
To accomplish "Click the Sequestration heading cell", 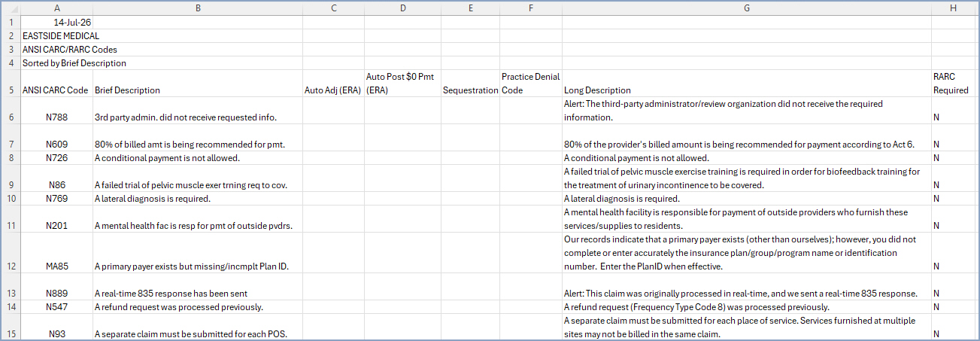I will (470, 84).
